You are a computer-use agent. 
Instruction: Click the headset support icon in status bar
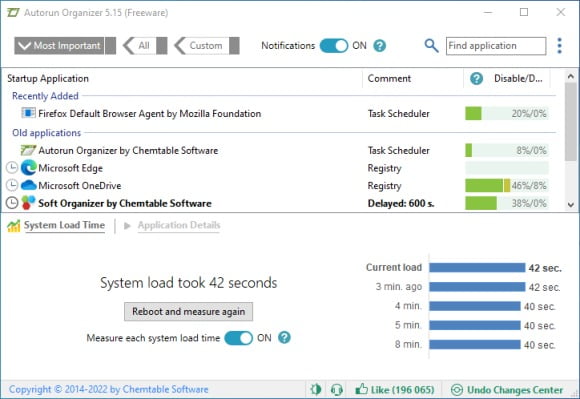tap(336, 389)
